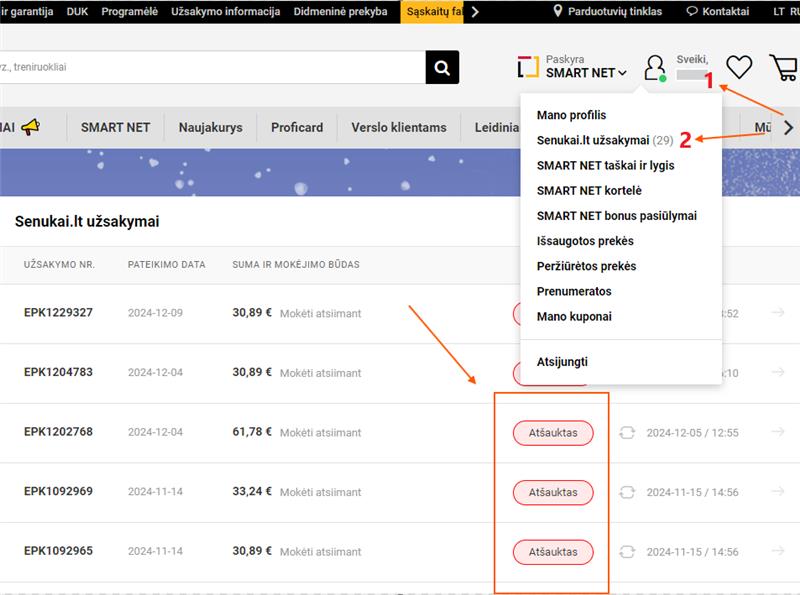
Task: Click the search magnifier button
Action: pos(442,67)
